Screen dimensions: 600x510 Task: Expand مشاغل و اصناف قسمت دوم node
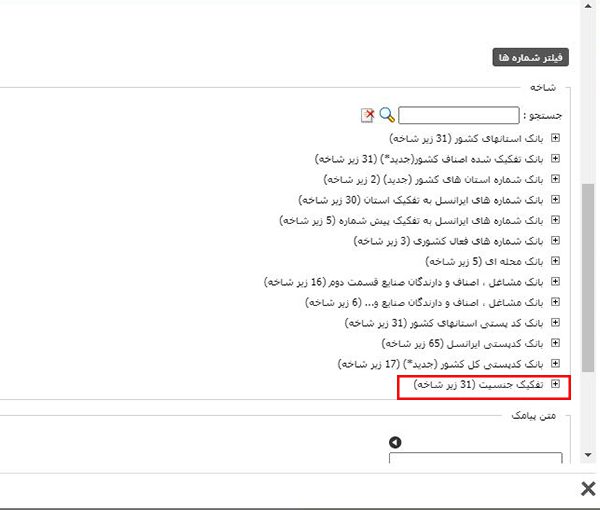(x=555, y=282)
